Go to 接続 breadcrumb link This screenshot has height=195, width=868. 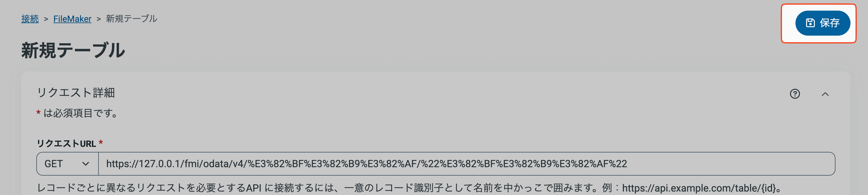(x=30, y=19)
